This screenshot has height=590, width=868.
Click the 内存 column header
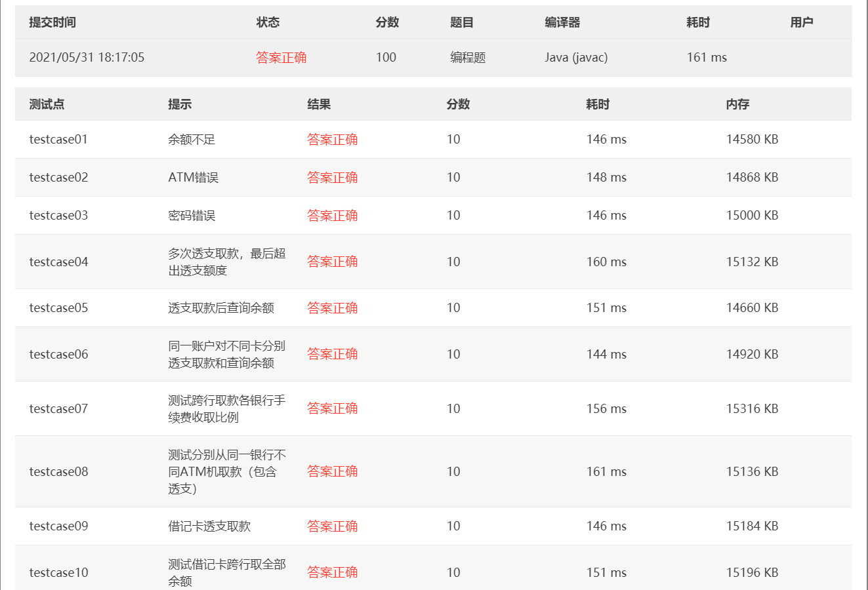[737, 104]
